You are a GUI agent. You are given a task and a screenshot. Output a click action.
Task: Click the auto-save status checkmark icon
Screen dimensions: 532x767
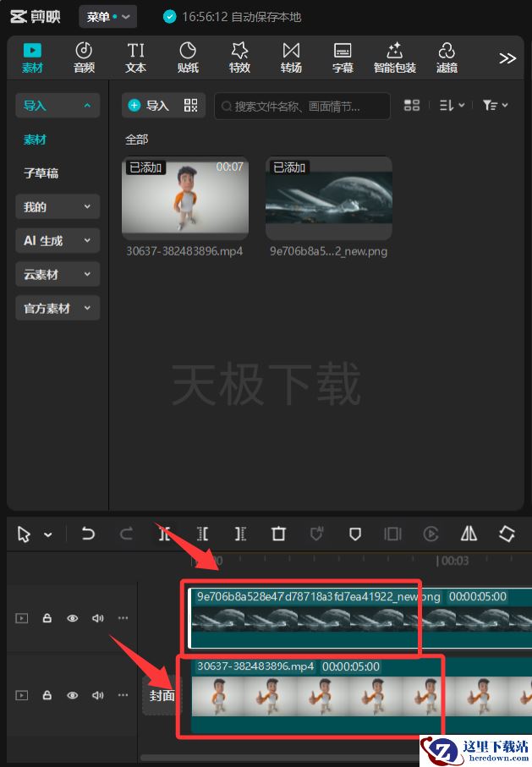pos(169,17)
